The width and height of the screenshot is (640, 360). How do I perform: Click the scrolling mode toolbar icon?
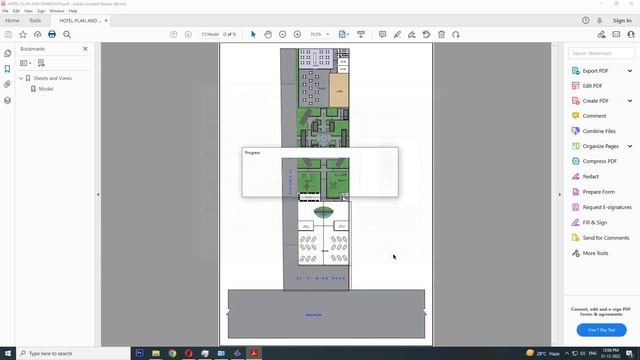[x=361, y=35]
